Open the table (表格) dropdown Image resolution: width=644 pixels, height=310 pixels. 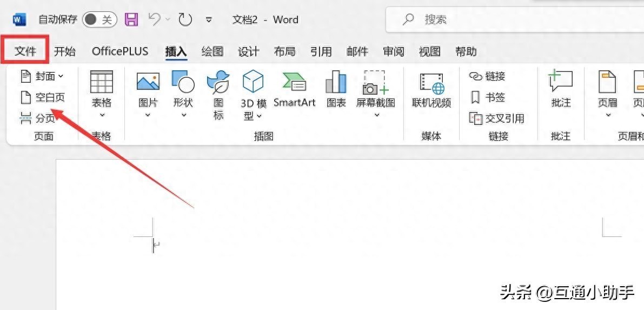[x=101, y=95]
